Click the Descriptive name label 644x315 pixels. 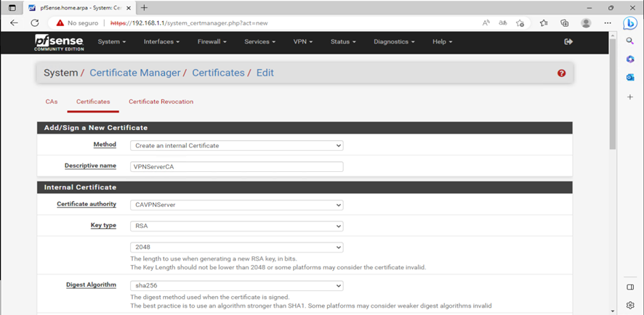click(90, 166)
